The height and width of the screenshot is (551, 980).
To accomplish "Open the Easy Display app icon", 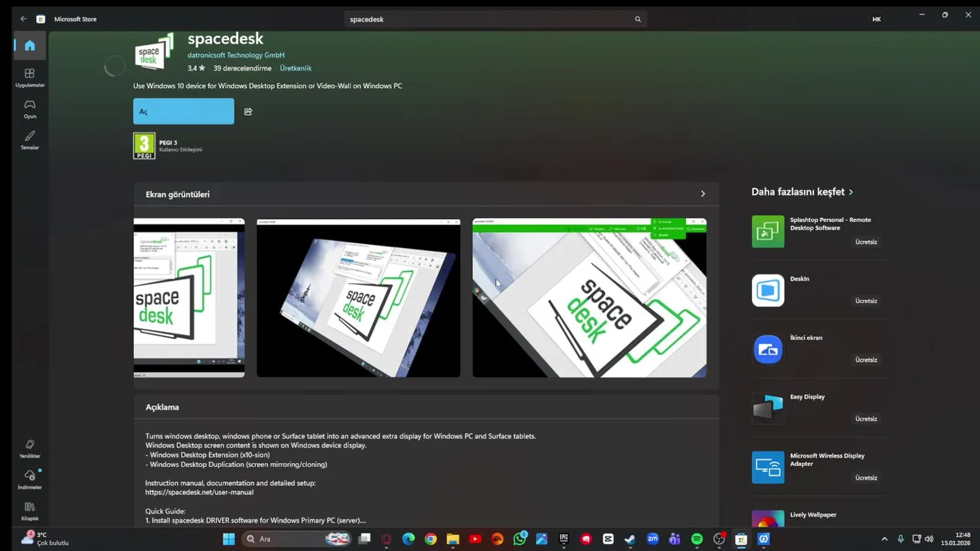I will [x=768, y=408].
